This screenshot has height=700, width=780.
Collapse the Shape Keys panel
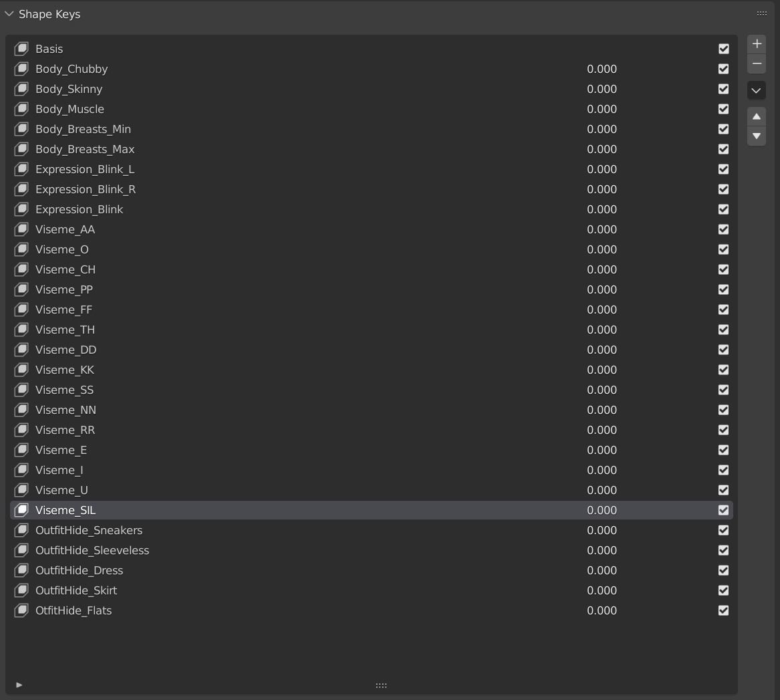(x=9, y=14)
